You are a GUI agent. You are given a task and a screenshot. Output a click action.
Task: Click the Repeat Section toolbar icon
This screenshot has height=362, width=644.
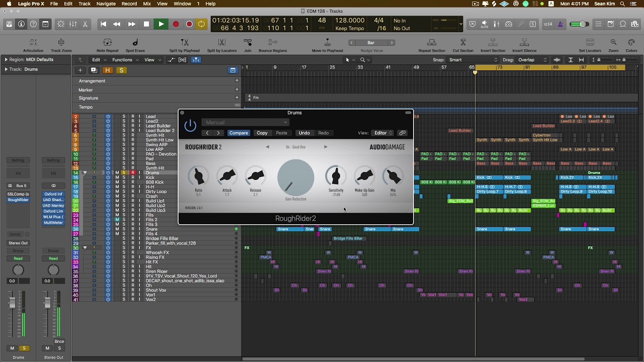point(432,43)
